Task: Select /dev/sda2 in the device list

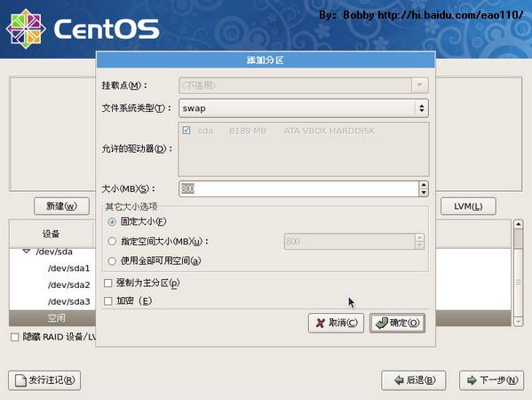Action: click(x=69, y=285)
